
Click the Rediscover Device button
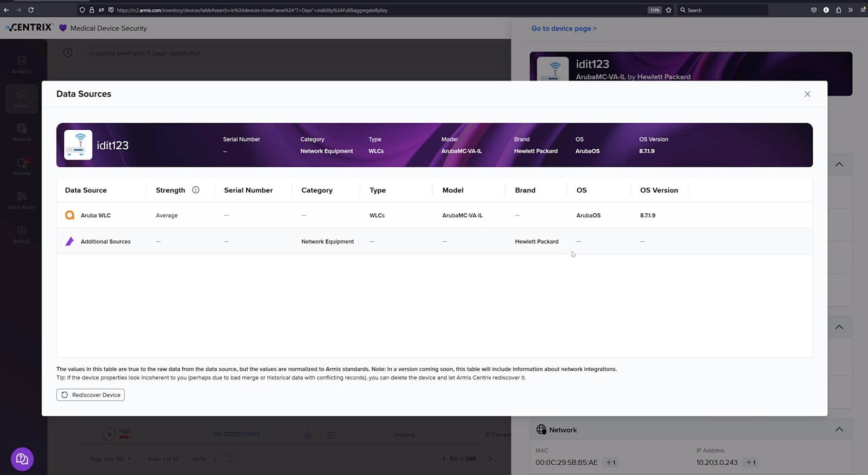91,395
